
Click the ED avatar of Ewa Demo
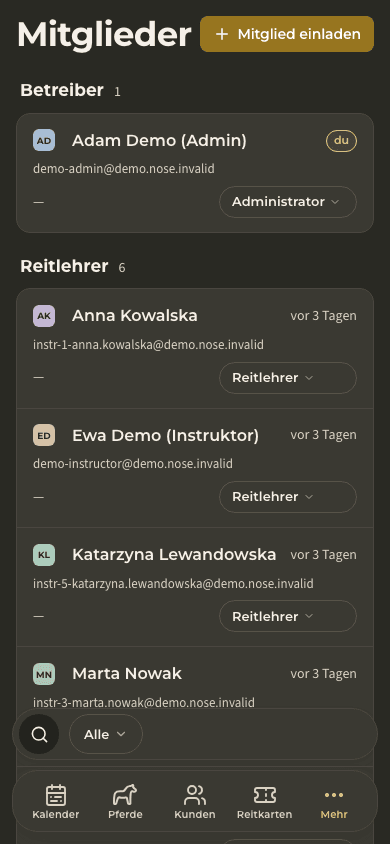[44, 435]
